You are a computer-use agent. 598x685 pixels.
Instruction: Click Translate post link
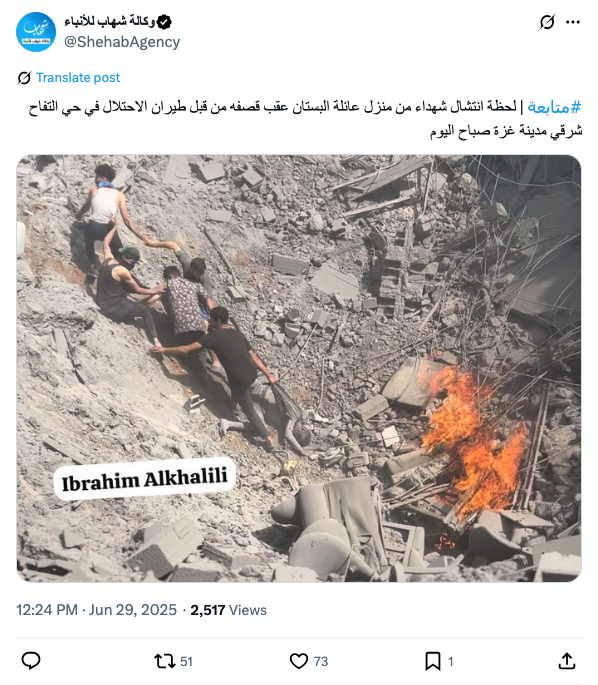78,77
